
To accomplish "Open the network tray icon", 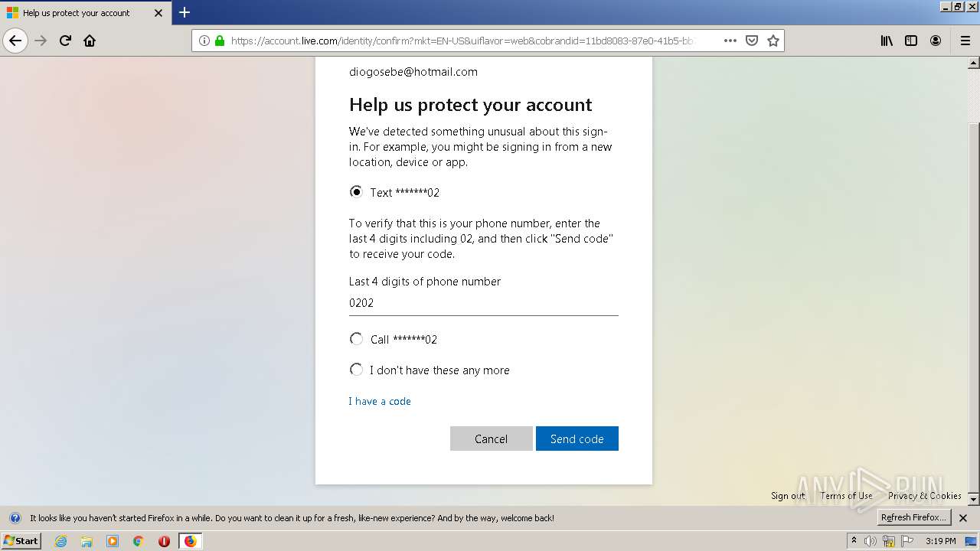I will click(889, 541).
